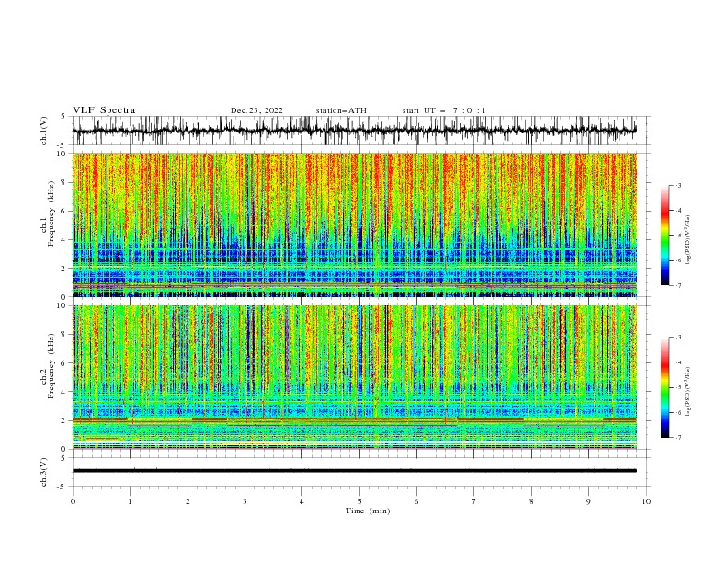Click time axis tick label "9"
This screenshot has width=728, height=563.
(588, 501)
